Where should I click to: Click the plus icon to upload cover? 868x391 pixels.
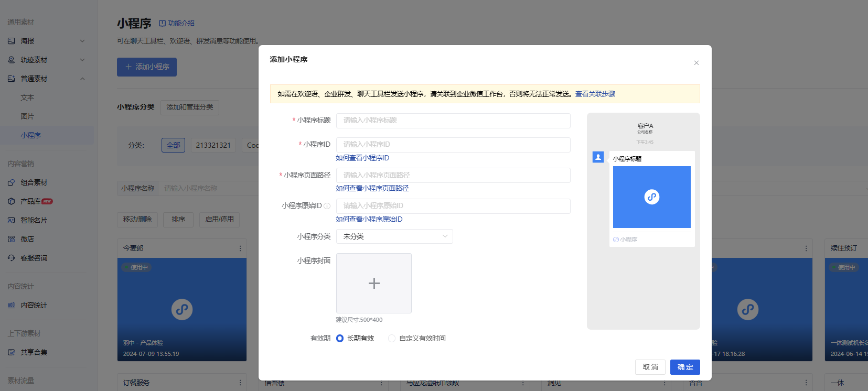point(374,284)
